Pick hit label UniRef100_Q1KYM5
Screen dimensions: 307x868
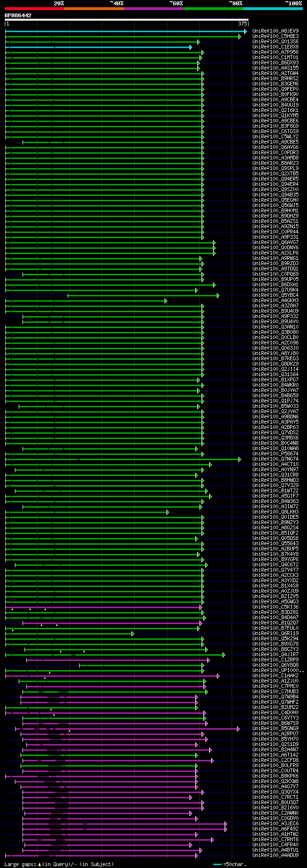click(275, 116)
